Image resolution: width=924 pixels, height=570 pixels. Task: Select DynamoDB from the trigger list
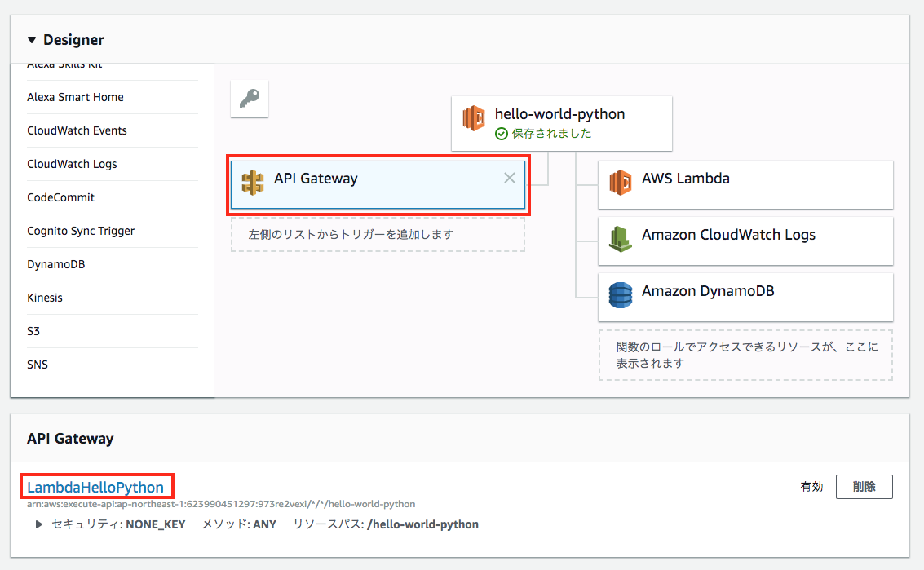coord(58,263)
